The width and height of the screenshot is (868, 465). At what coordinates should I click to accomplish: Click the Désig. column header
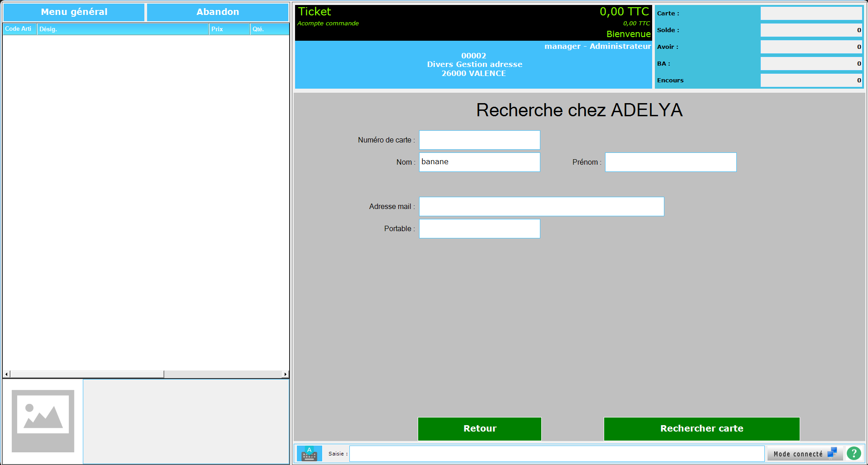pos(123,29)
